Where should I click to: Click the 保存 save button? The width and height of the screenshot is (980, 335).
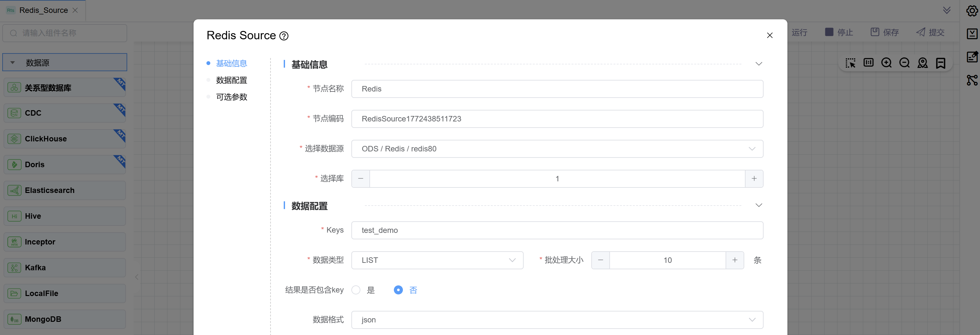[885, 32]
